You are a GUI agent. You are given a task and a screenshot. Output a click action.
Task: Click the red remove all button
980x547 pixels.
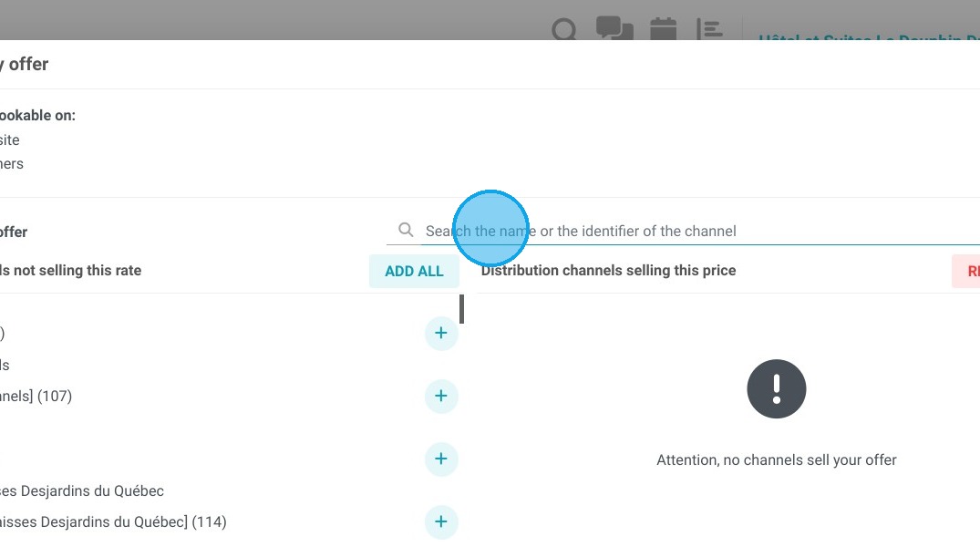tap(966, 271)
